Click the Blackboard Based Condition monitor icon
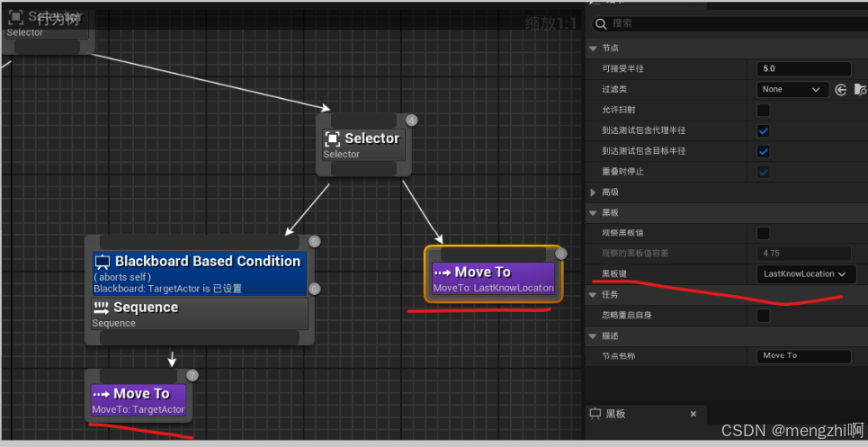Screen dimensions: 868x447 [102, 262]
